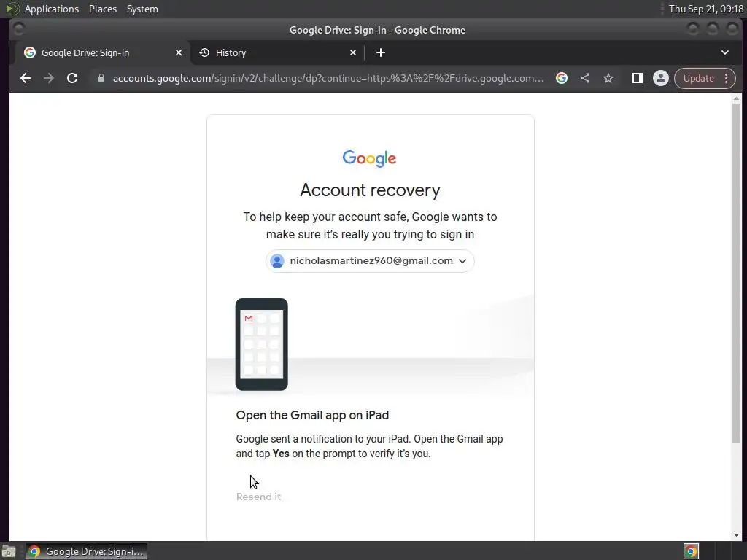747x560 pixels.
Task: Click the show desktop icon in bottom panel
Action: [x=9, y=551]
